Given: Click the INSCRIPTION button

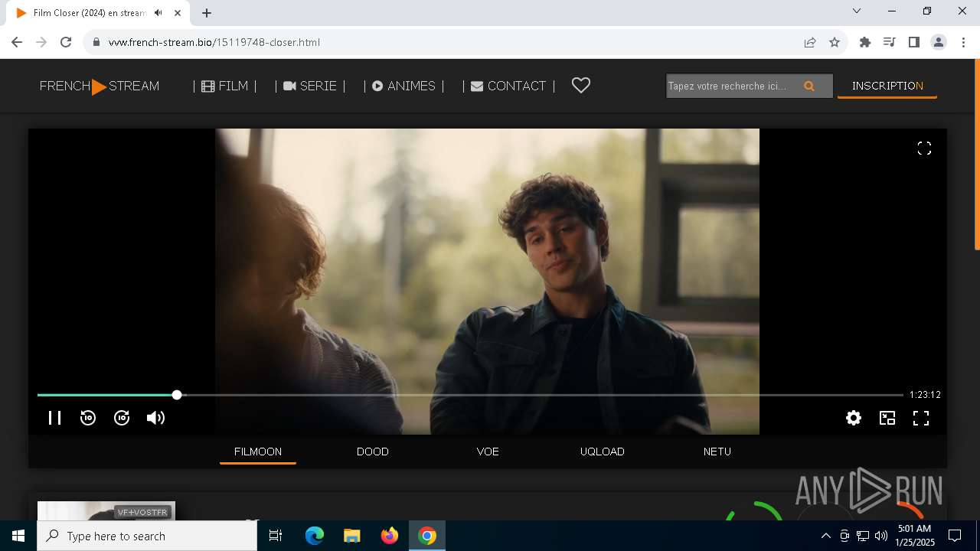Looking at the screenshot, I should coord(887,86).
